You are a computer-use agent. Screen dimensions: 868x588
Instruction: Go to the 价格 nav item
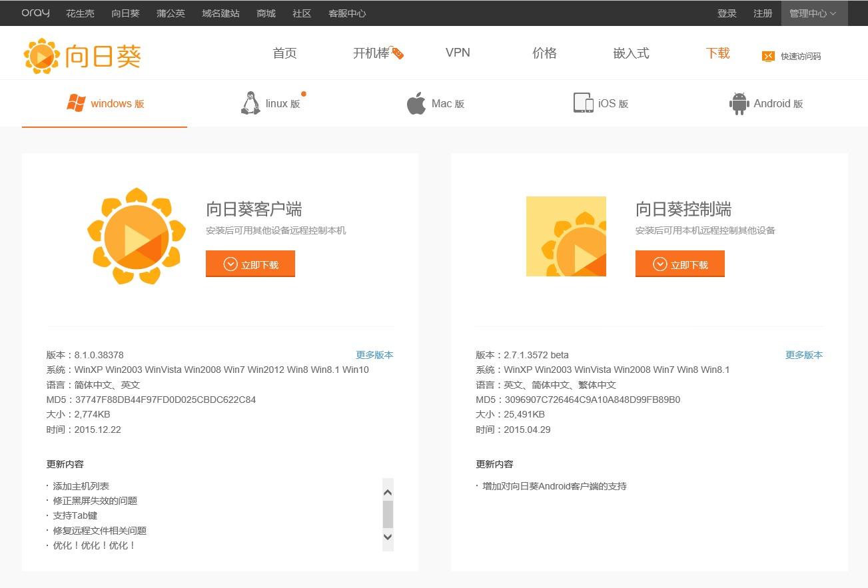click(544, 53)
